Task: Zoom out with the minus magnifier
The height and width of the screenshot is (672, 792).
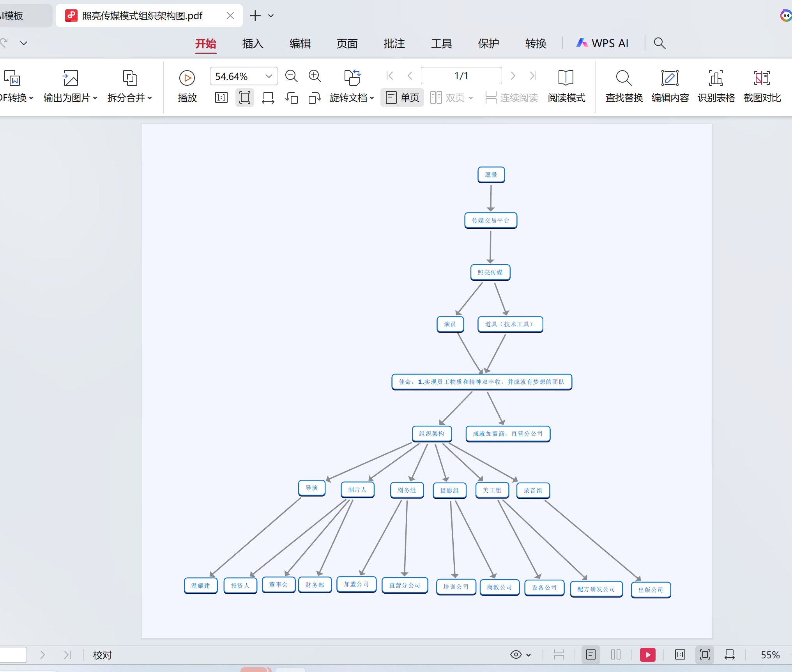Action: point(292,76)
